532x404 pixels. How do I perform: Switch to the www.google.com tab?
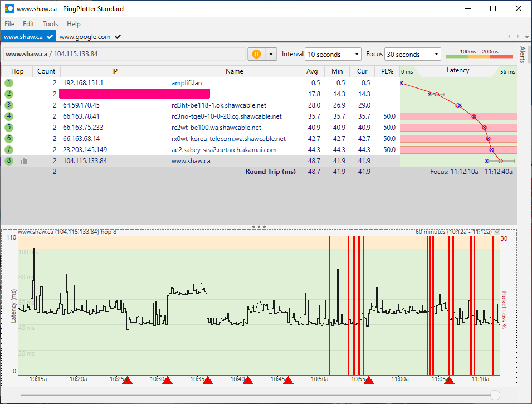click(90, 37)
